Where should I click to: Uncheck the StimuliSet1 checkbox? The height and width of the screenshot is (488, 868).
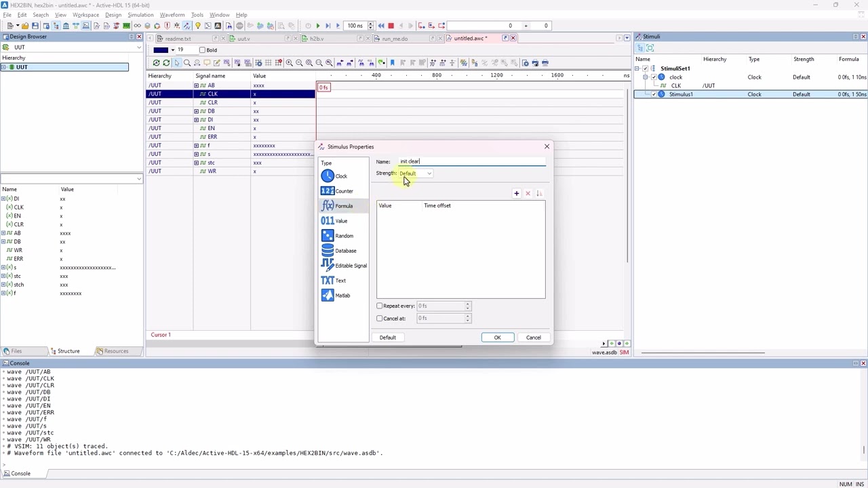point(646,68)
